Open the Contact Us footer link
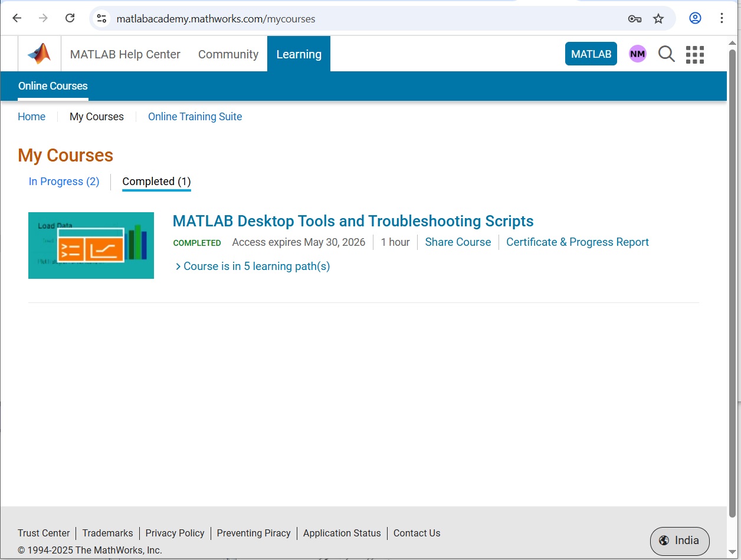Screen dimensions: 741x560 [417, 533]
